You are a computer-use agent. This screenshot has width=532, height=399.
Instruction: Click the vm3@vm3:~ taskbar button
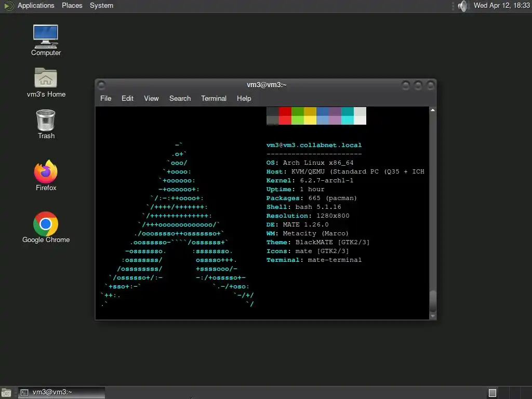click(x=61, y=393)
